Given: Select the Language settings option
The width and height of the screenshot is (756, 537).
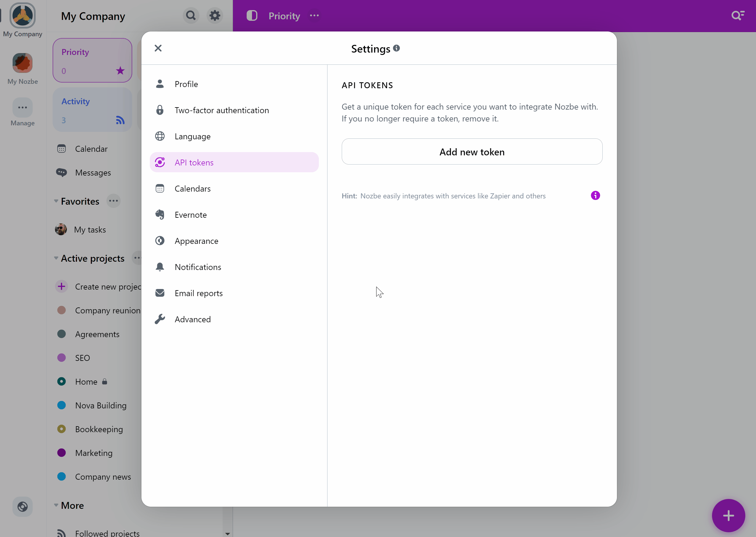Looking at the screenshot, I should pos(193,136).
